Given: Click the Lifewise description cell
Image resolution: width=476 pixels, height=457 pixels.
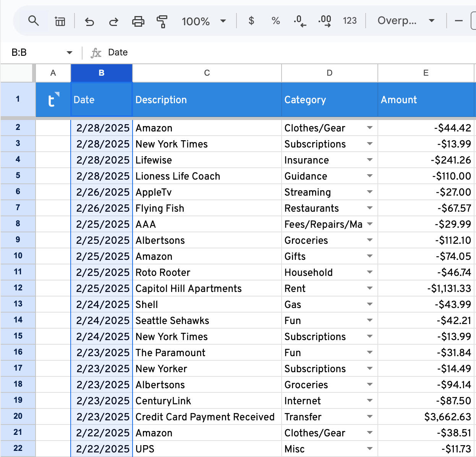Looking at the screenshot, I should pyautogui.click(x=207, y=160).
